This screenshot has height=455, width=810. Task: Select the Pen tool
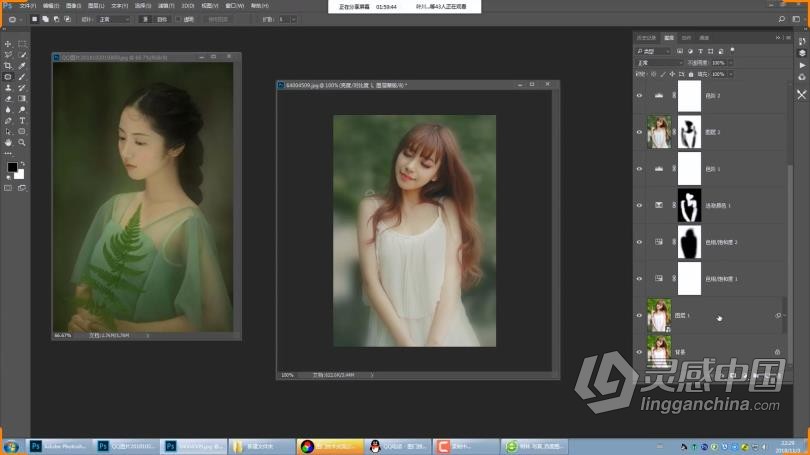(x=8, y=120)
